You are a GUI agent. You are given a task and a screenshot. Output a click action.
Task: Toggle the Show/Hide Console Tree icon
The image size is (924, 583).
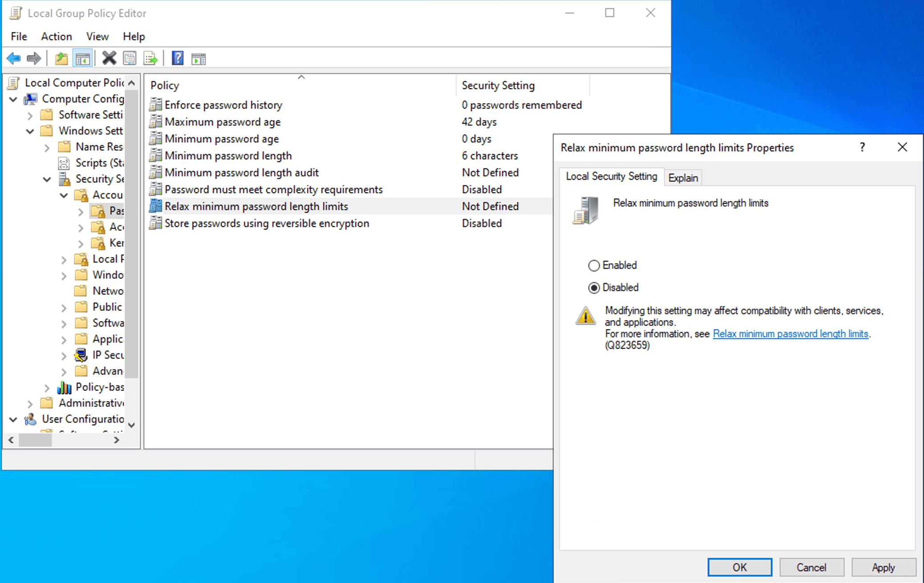[x=83, y=58]
